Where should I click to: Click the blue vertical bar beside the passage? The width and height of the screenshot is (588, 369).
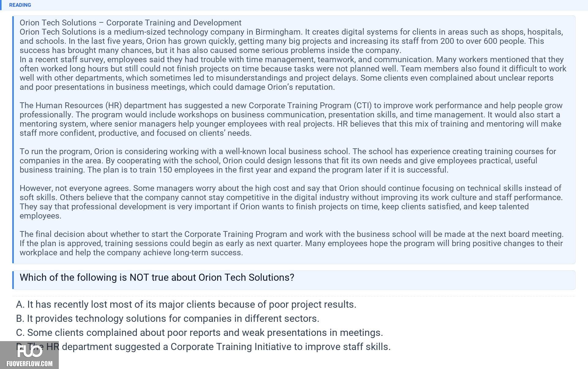pyautogui.click(x=13, y=140)
